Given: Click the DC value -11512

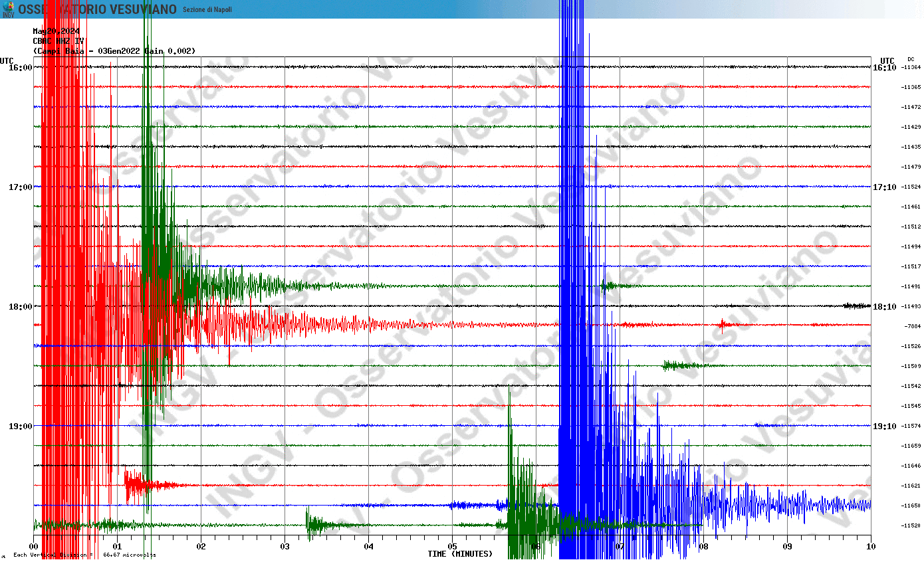Looking at the screenshot, I should pos(911,227).
